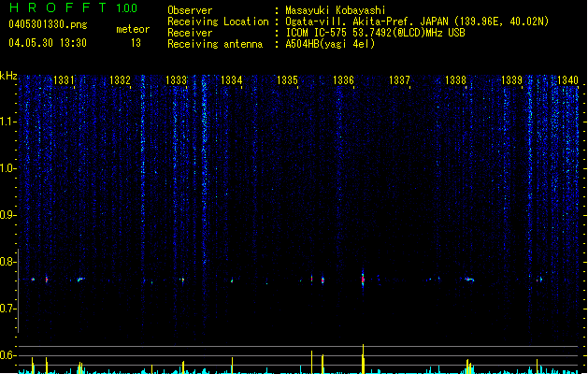Screen dimensions: 588x374
Task: Click the 1339 time marker
Action: click(x=511, y=80)
